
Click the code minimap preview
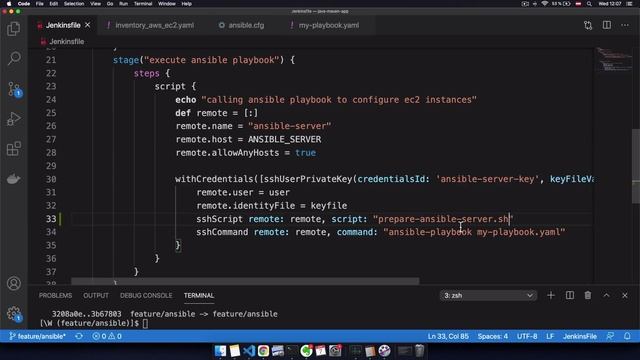coord(613,60)
